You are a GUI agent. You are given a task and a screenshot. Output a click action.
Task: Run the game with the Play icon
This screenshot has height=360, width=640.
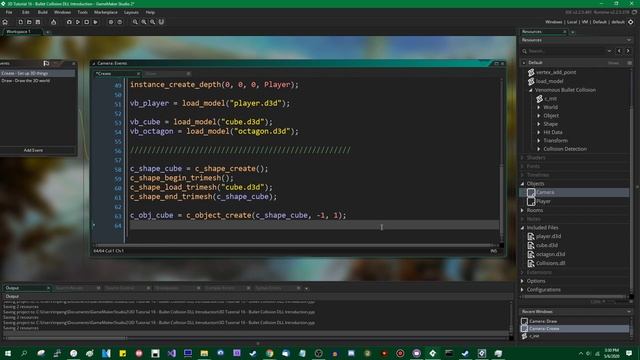(78, 22)
